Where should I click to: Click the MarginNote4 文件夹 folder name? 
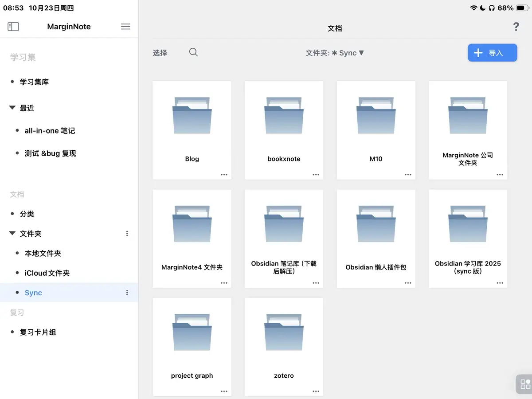(192, 267)
